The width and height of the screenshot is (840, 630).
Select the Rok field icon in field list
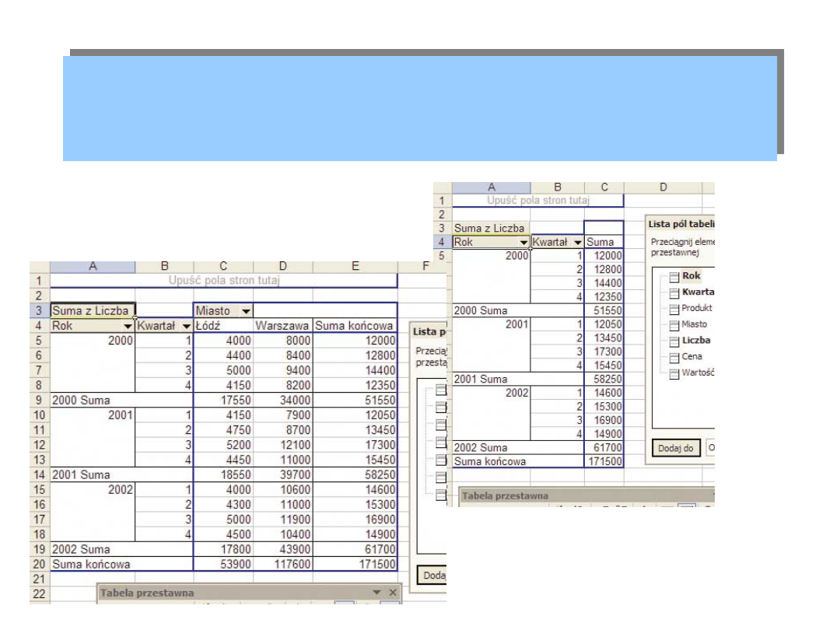point(674,277)
